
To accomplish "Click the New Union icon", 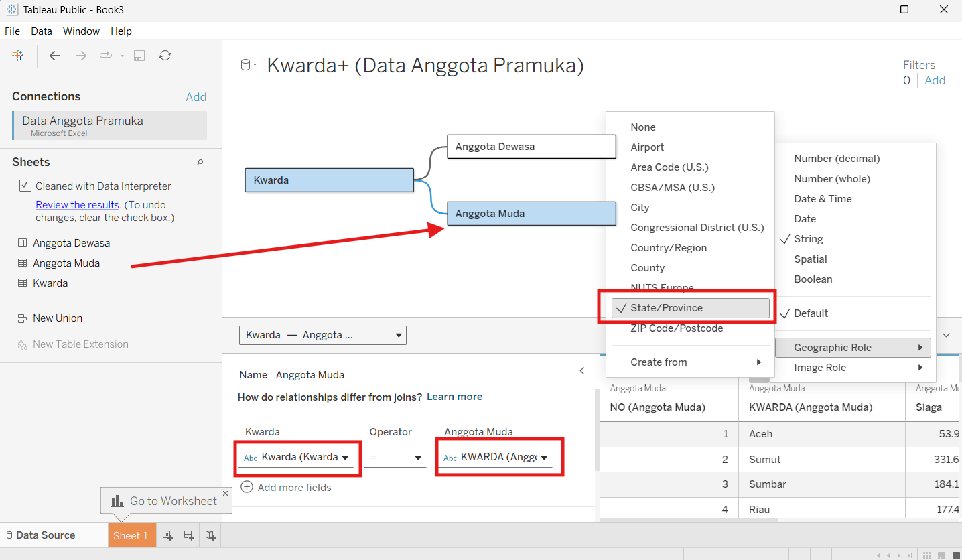I will click(x=23, y=318).
